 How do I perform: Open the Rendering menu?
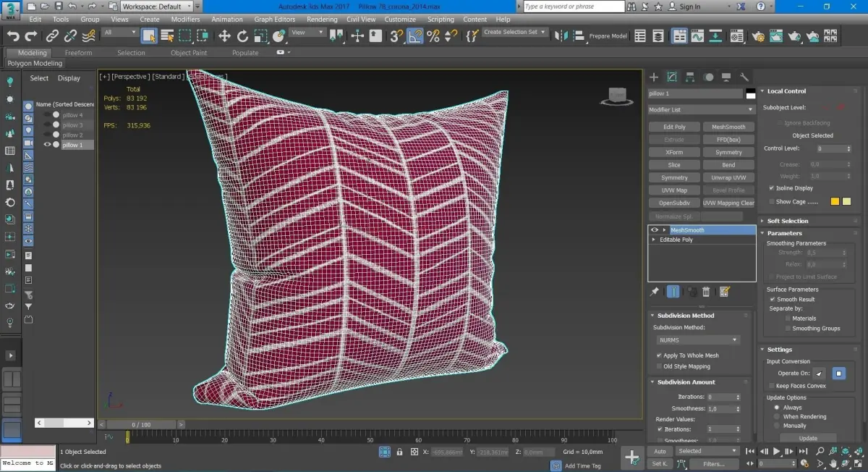click(322, 20)
